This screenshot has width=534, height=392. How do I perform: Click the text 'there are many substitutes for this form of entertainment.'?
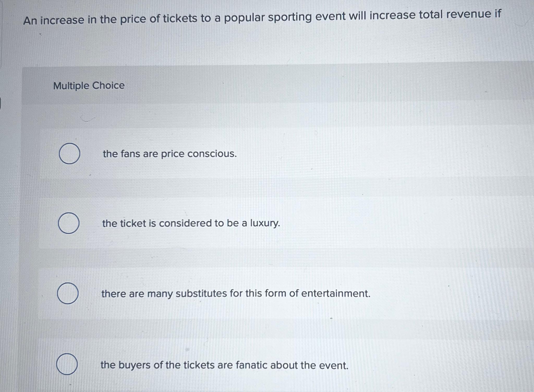236,294
